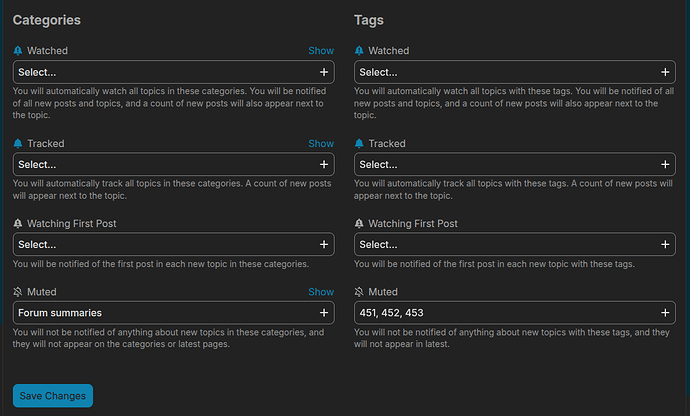
Task: Click the Categories Tracked bell icon
Action: pyautogui.click(x=18, y=144)
